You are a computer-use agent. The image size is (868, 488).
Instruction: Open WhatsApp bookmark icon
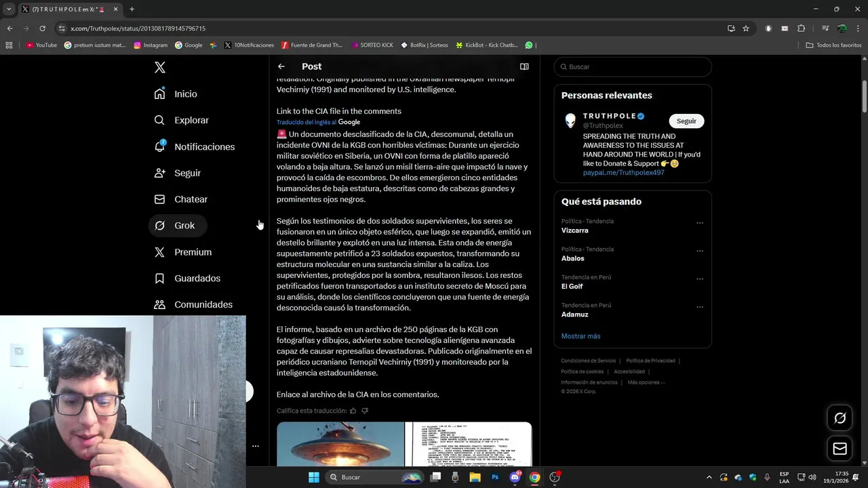pyautogui.click(x=529, y=45)
